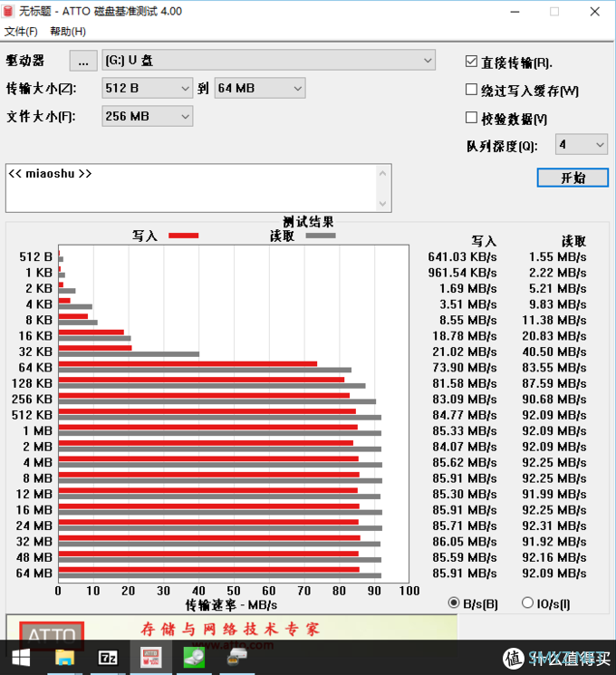Screen dimensions: 616x675
Task: Click the ATTO app icon in title bar
Action: point(8,11)
